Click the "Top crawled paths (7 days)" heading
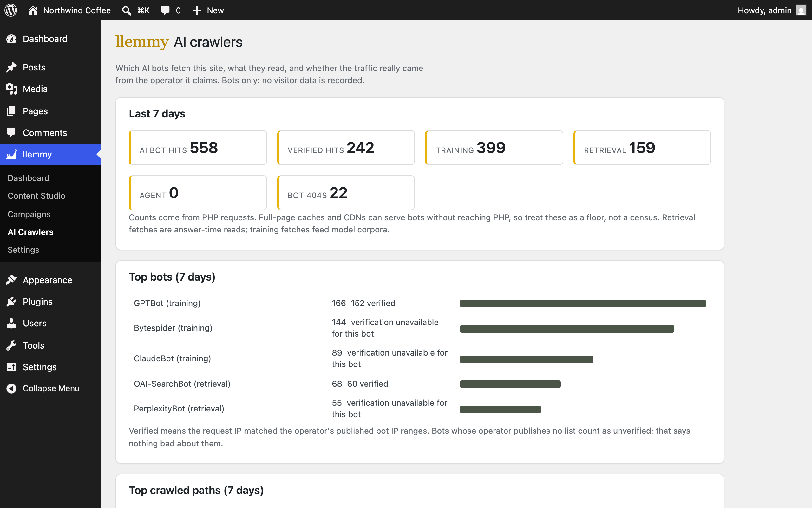The width and height of the screenshot is (812, 508). pyautogui.click(x=196, y=490)
